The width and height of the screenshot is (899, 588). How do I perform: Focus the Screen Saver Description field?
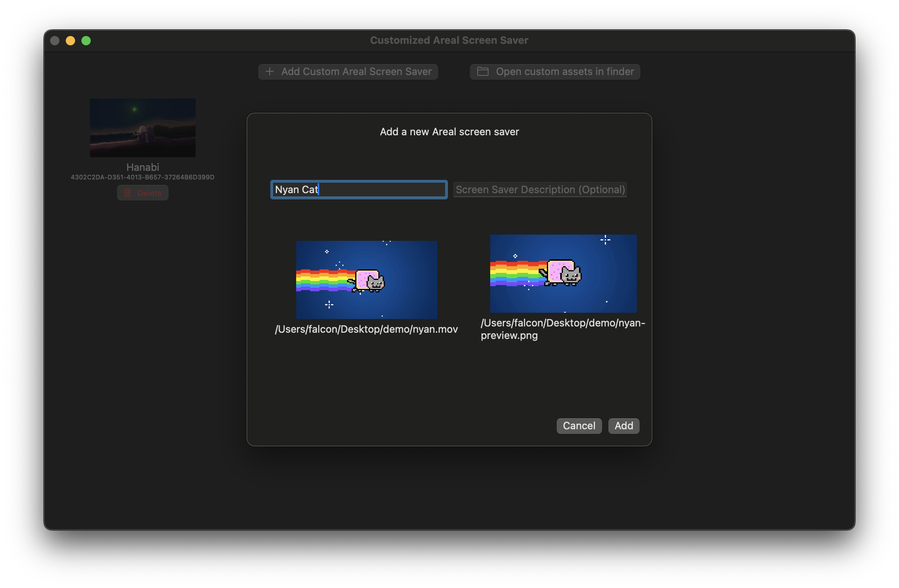pos(540,190)
